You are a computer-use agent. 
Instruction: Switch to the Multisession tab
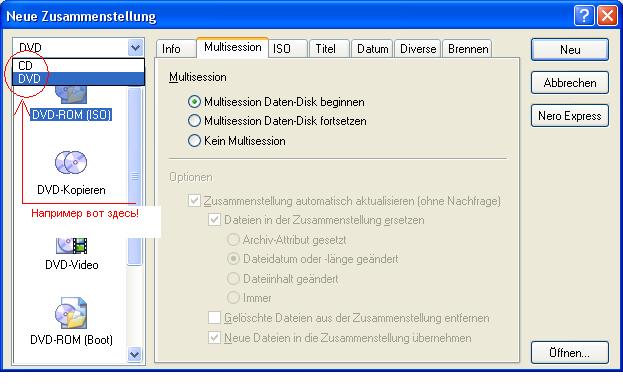[x=233, y=47]
